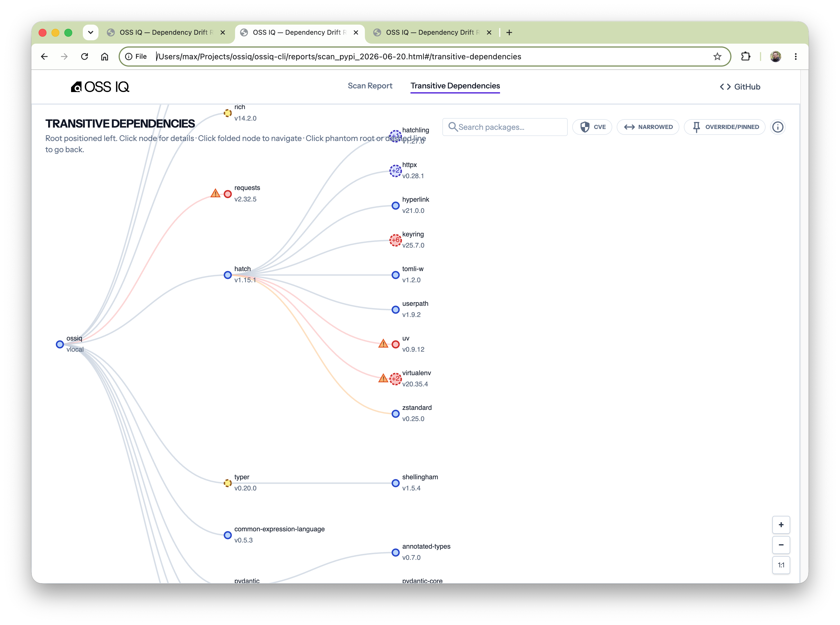Open the browser extensions menu
This screenshot has height=625, width=840.
coord(745,56)
